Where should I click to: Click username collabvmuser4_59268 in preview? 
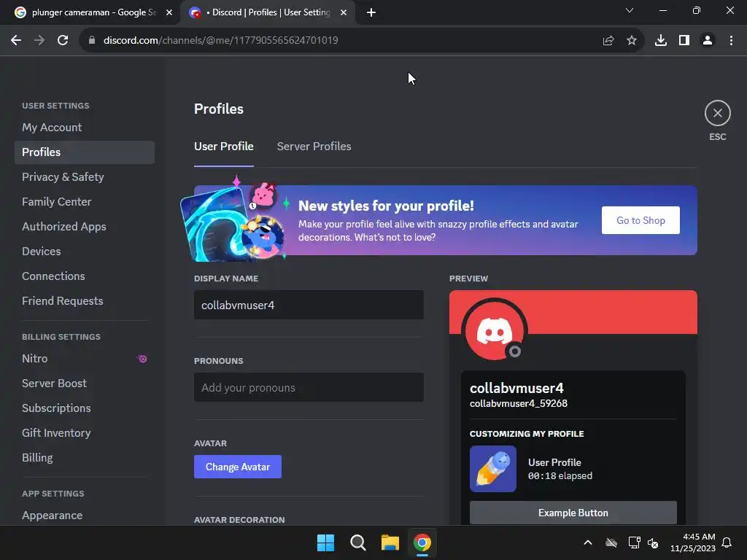(519, 404)
